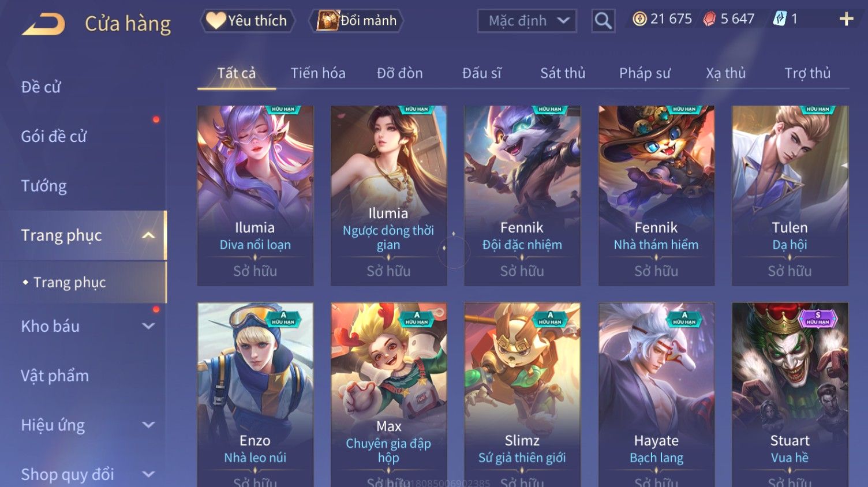This screenshot has width=868, height=487.
Task: Open Đổi mảnh chest exchange
Action: click(x=356, y=21)
